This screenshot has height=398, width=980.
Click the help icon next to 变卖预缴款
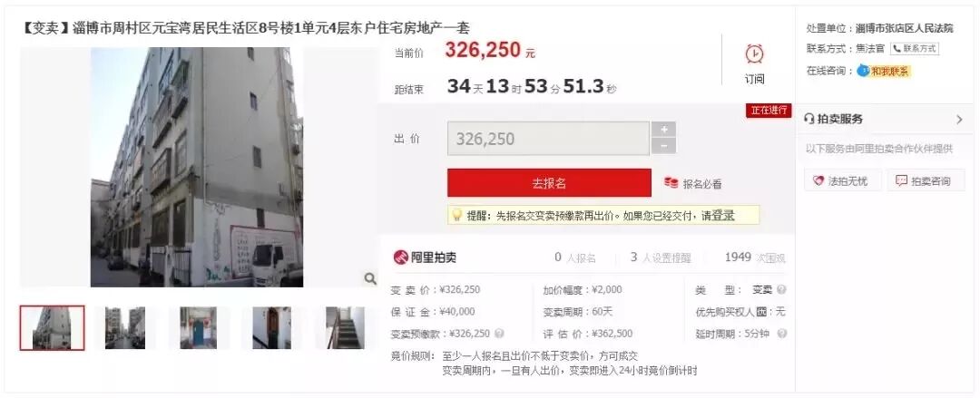coord(499,334)
